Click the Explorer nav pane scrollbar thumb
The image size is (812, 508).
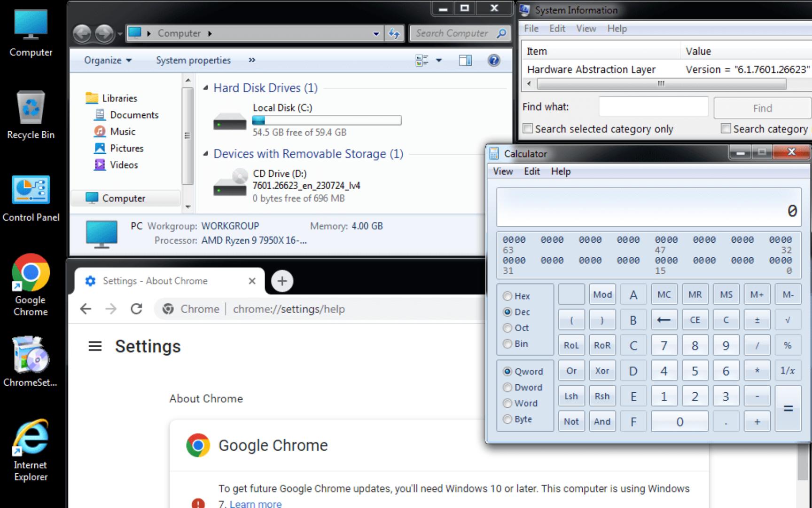pyautogui.click(x=187, y=136)
